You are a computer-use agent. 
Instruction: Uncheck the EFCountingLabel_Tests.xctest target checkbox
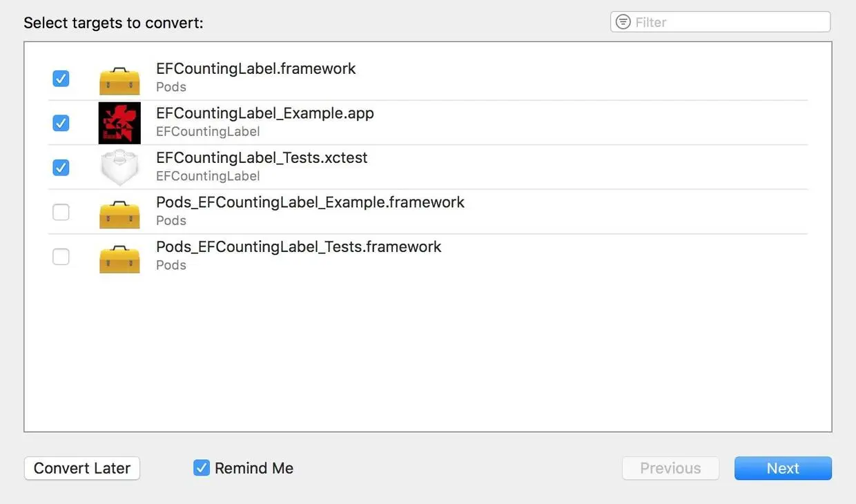click(61, 168)
